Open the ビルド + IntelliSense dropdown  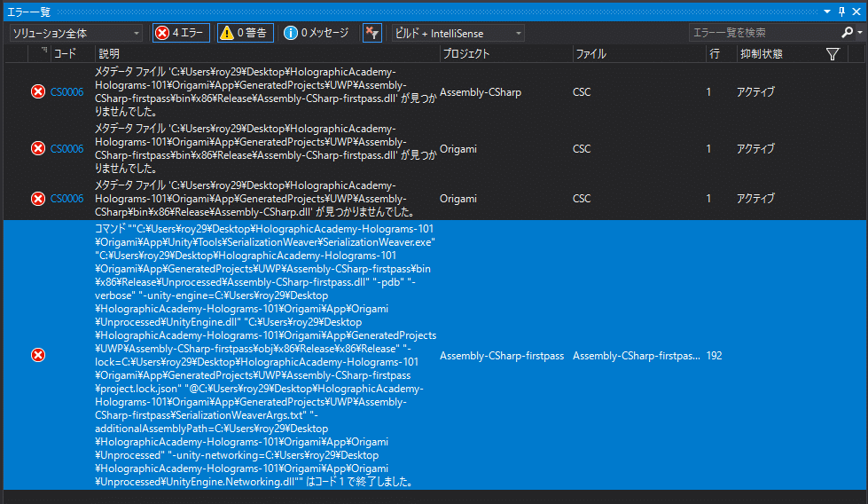tap(458, 33)
